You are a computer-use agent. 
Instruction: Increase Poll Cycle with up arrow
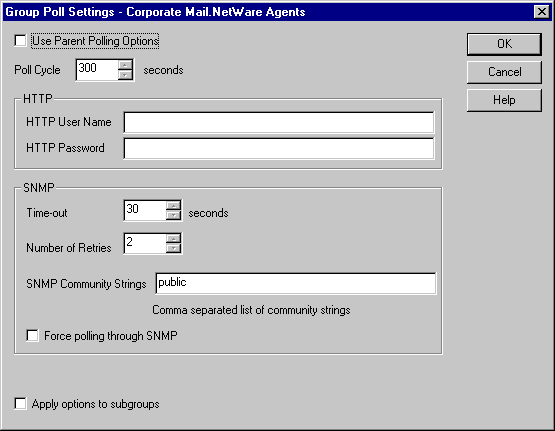125,65
